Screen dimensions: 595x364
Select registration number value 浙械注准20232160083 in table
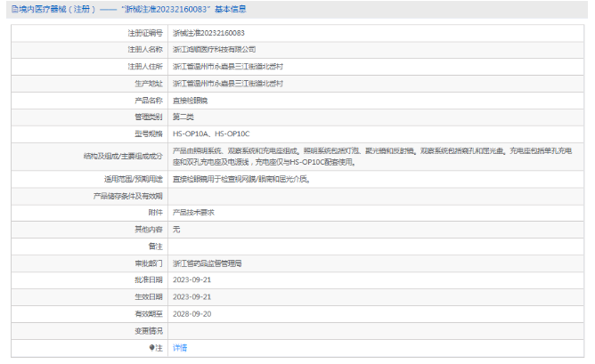pyautogui.click(x=208, y=32)
